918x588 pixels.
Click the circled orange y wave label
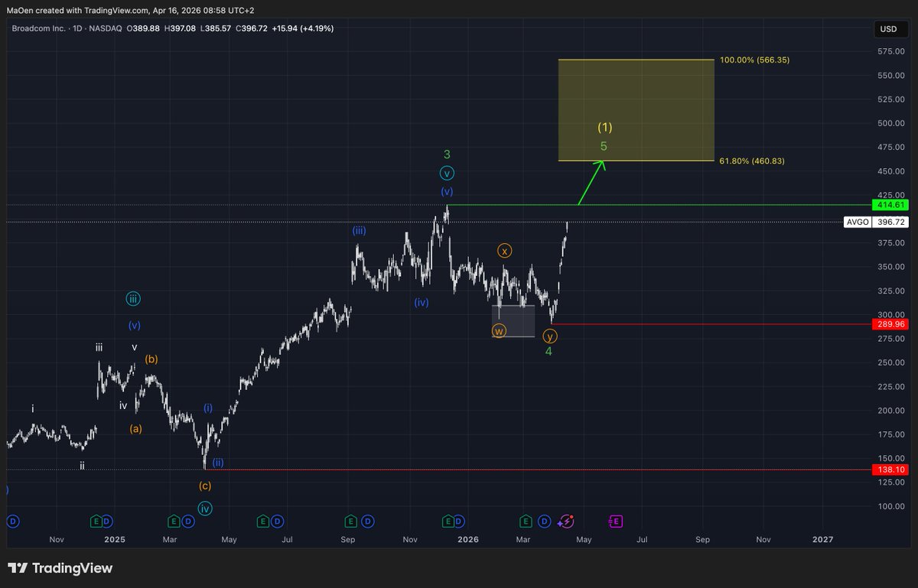(549, 336)
